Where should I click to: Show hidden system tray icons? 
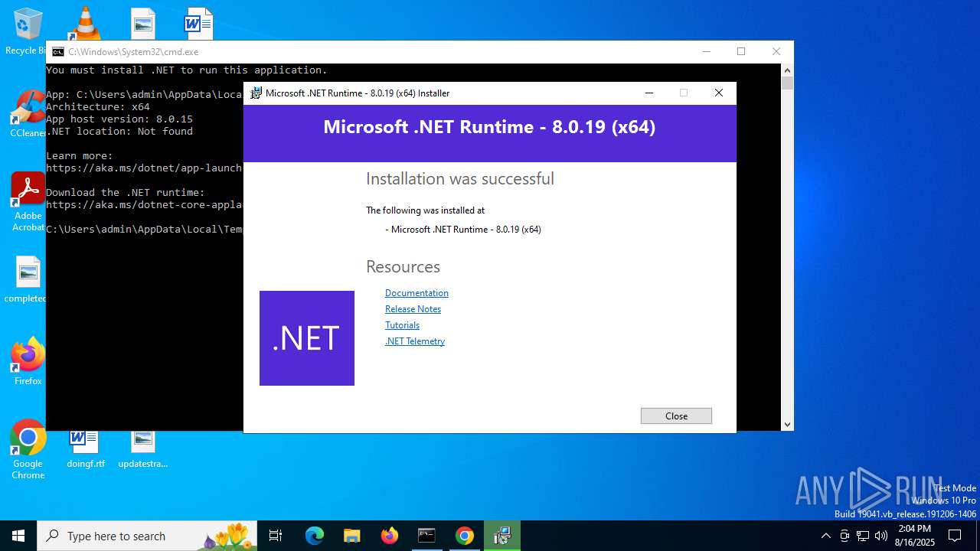[x=825, y=536]
